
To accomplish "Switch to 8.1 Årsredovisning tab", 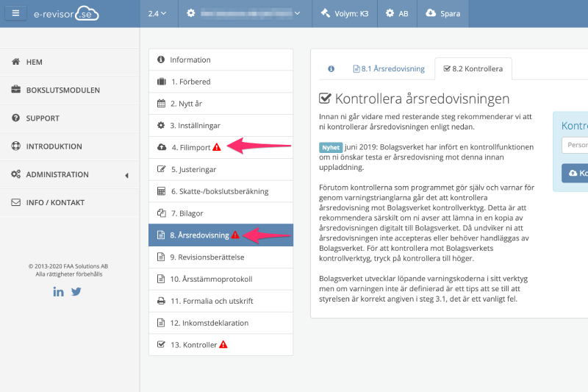I will [x=389, y=68].
